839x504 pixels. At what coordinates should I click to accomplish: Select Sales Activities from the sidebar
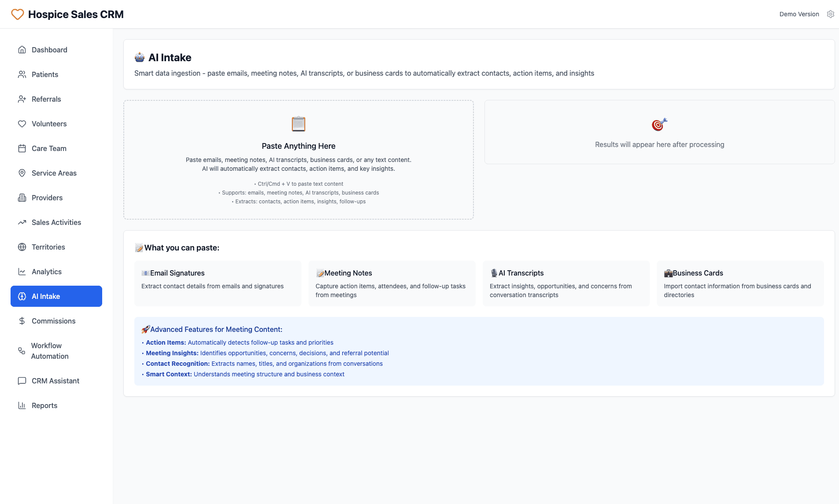pyautogui.click(x=55, y=222)
